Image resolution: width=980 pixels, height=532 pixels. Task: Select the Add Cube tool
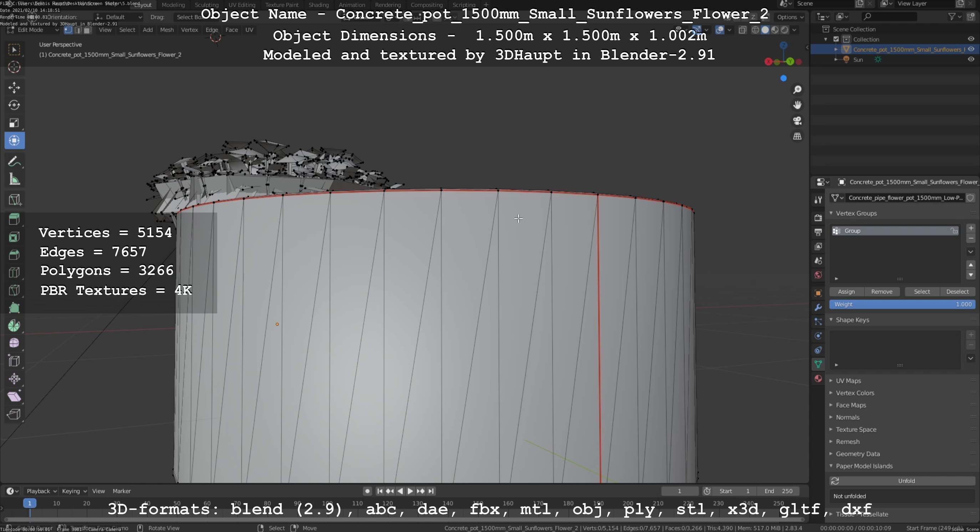click(x=14, y=200)
